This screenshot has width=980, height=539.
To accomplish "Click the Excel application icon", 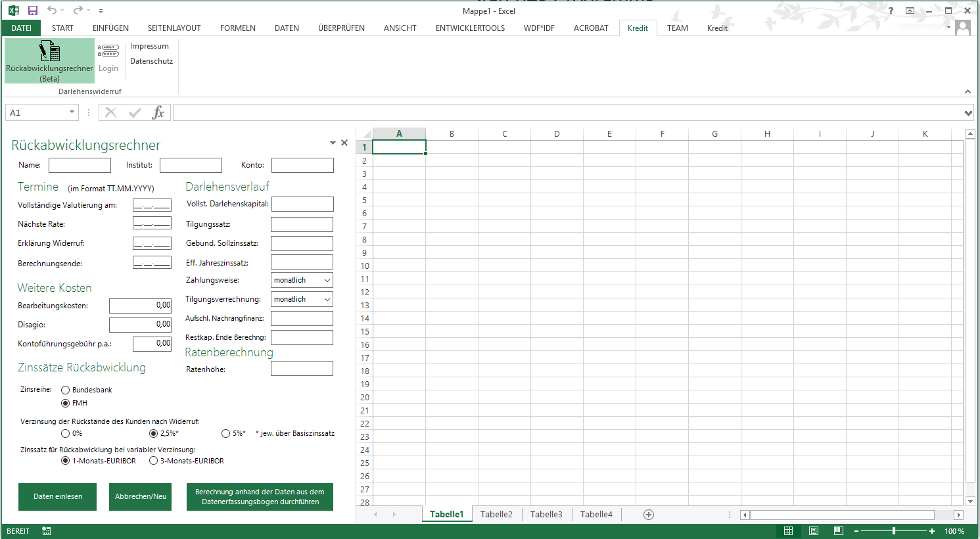I will pos(13,11).
